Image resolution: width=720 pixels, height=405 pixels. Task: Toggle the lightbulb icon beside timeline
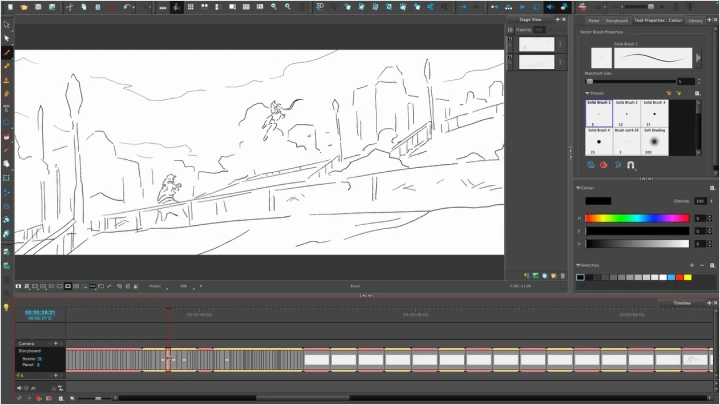[x=6, y=308]
